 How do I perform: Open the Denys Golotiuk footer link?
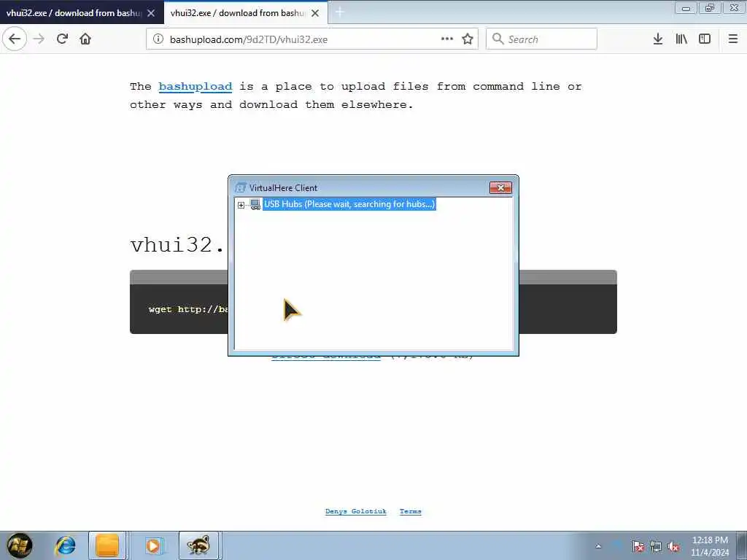[x=356, y=511]
